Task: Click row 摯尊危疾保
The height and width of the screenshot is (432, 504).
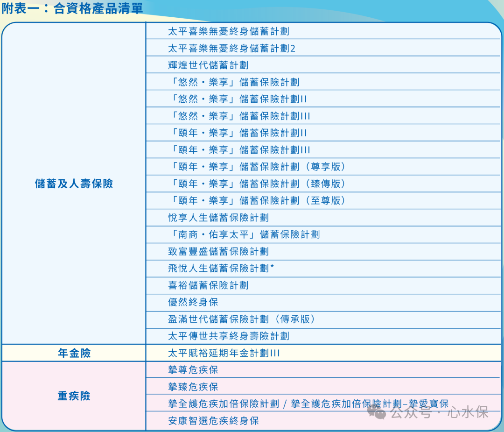Action: tap(323, 370)
